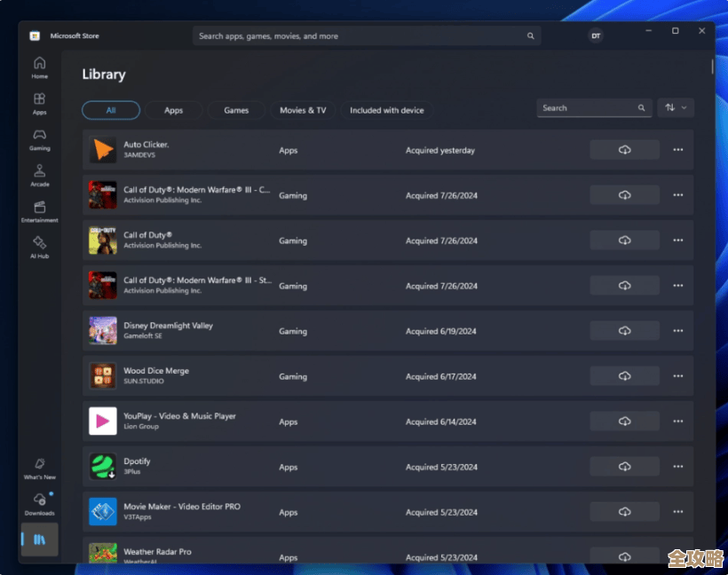Click the DT user profile button
Image resolution: width=728 pixels, height=575 pixels.
point(596,36)
